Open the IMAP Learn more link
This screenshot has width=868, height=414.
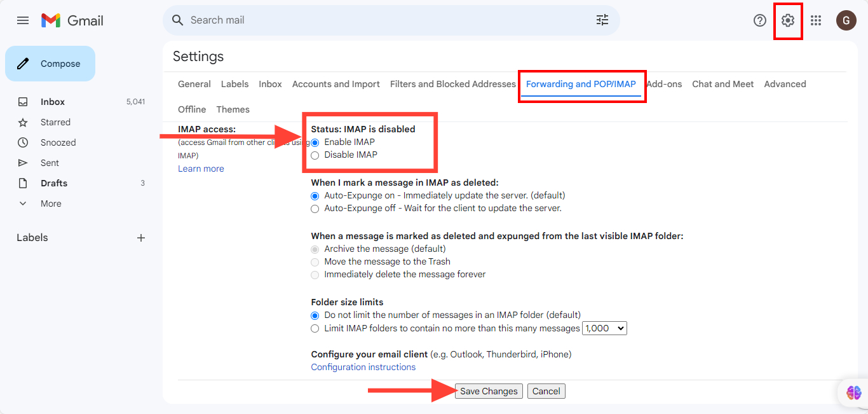[x=201, y=169]
